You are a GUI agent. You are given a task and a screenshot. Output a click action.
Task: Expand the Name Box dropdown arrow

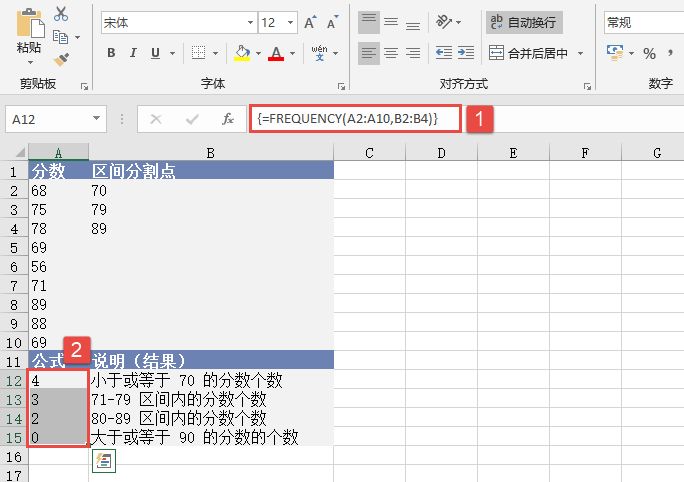(97, 119)
